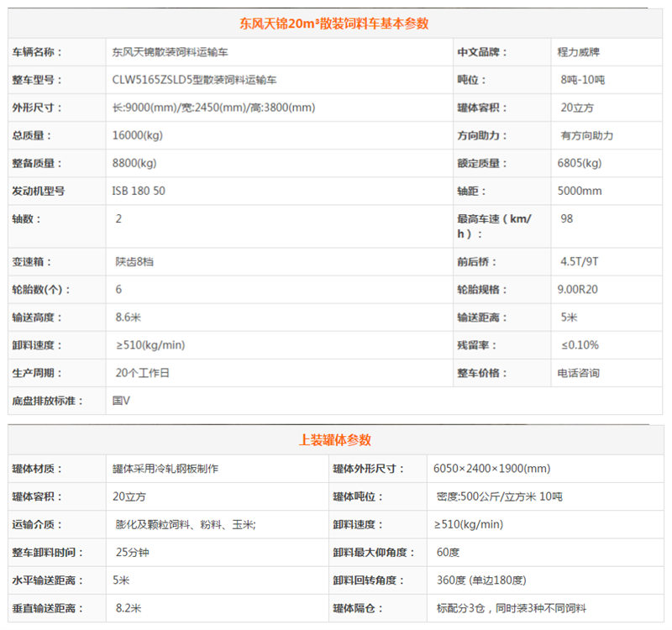Click the 国V emission standard value
Screen dimensions: 672x630
tap(121, 401)
